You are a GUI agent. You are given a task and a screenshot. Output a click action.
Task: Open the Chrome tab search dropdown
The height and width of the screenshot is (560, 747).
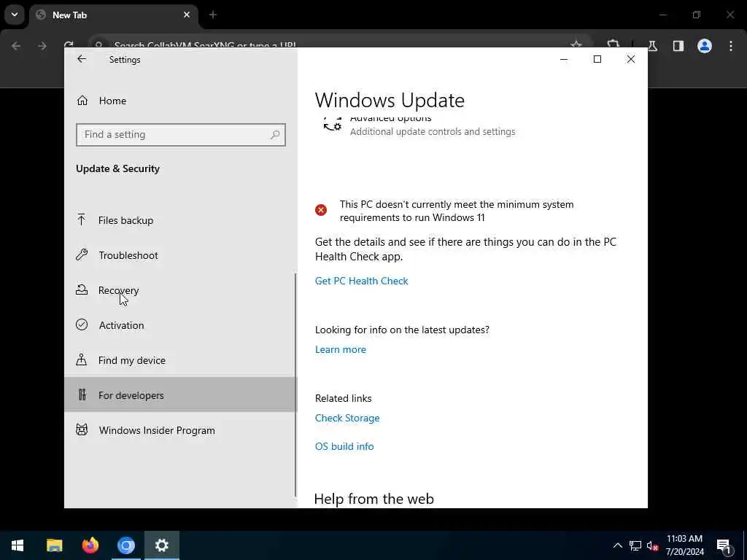(x=15, y=15)
